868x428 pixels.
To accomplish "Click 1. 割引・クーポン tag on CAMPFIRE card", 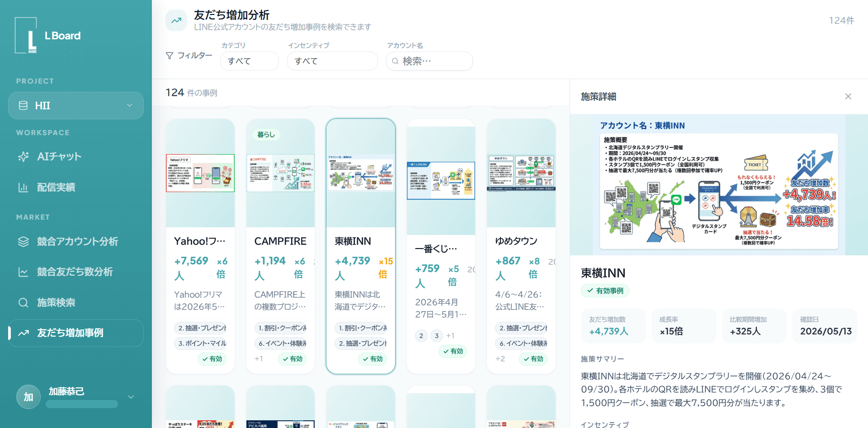I will pos(280,328).
